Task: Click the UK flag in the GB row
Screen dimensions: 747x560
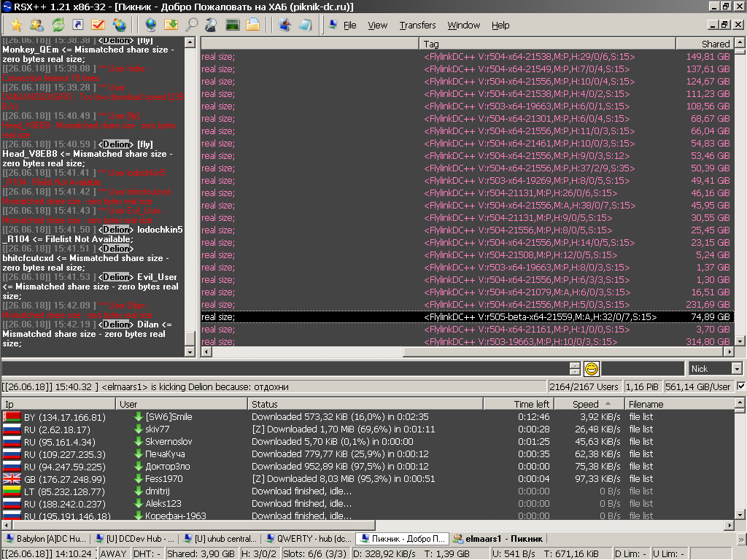Action: (x=12, y=479)
